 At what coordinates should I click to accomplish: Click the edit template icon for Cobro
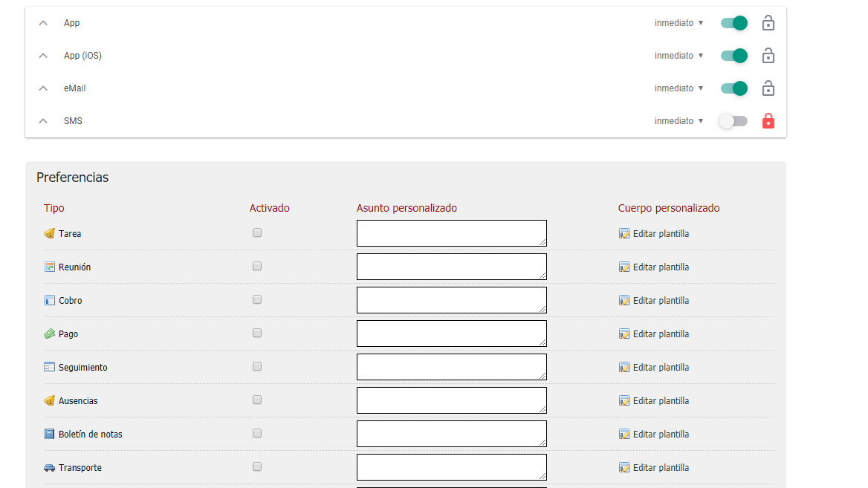coord(624,300)
